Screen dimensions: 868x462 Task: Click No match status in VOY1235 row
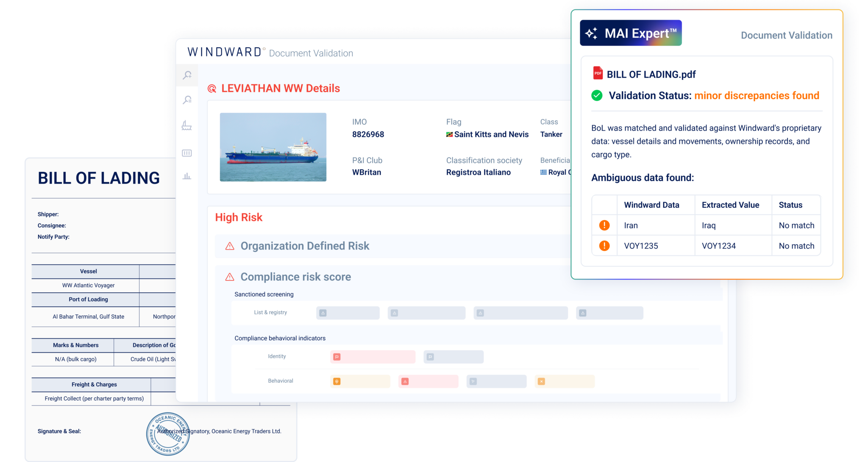(796, 246)
